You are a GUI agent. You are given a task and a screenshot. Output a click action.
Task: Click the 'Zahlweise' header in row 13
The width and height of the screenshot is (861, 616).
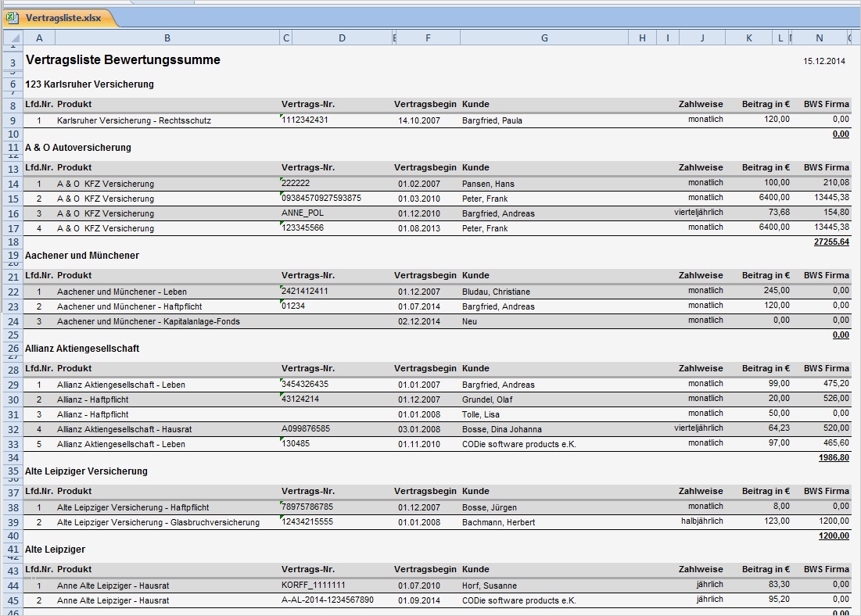tap(701, 167)
